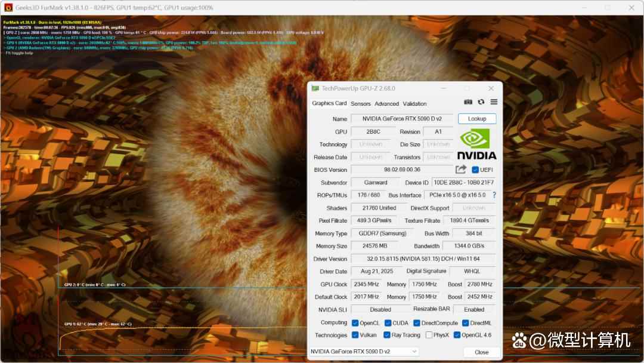Minimize the GPU-Z window
This screenshot has height=363, width=644.
coord(444,88)
